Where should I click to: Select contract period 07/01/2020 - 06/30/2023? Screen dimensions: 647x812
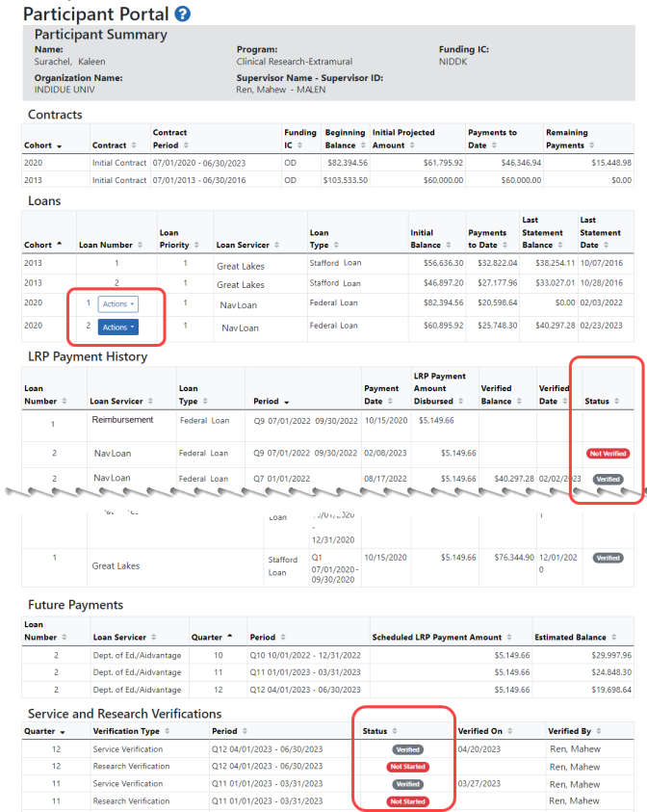(x=199, y=163)
